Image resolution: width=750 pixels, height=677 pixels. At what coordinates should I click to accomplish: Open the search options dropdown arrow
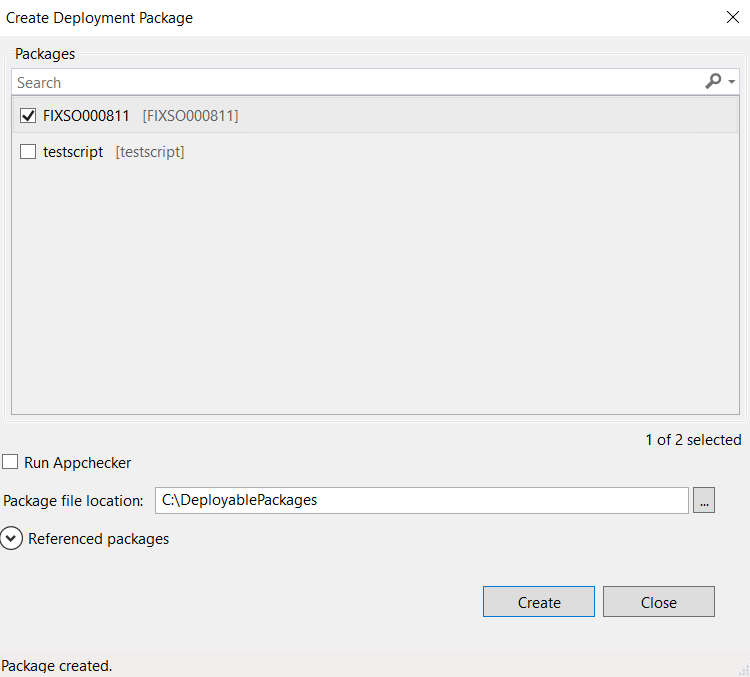click(731, 82)
